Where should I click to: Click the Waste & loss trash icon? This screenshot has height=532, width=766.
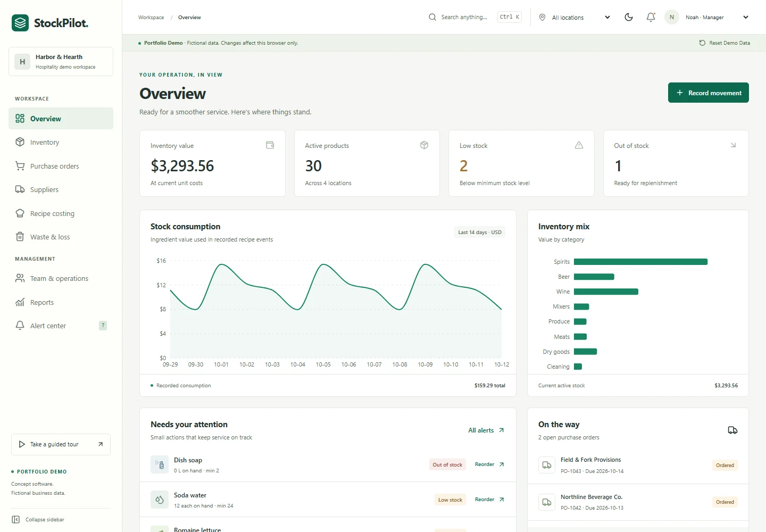[20, 237]
